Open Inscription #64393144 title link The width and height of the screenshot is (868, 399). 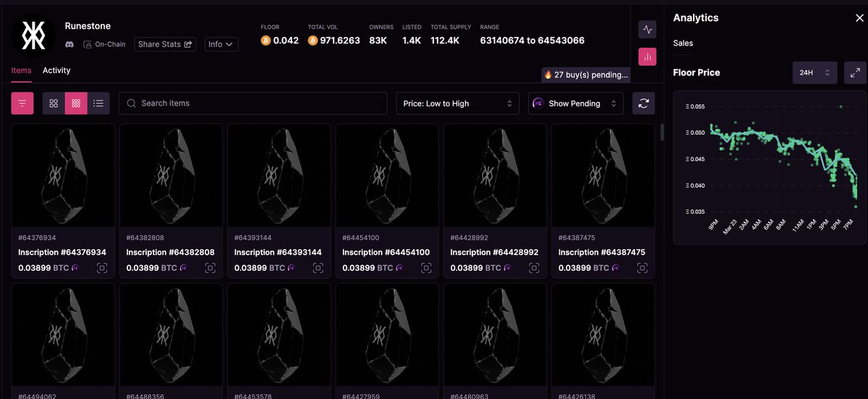click(278, 252)
